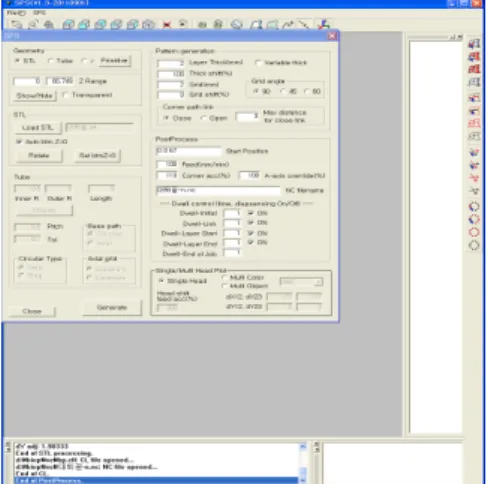
Task: Click the magnifier zoom toolbar icon
Action: (x=49, y=24)
